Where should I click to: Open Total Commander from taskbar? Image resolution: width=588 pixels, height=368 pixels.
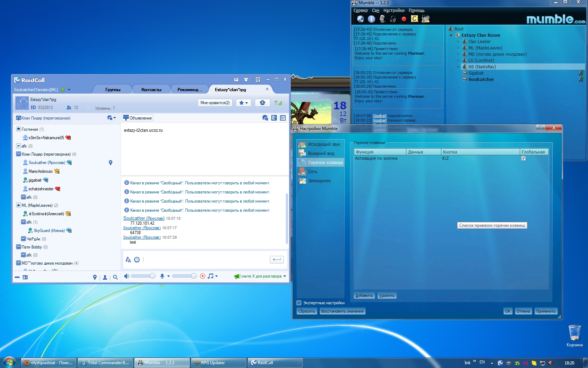pos(105,363)
